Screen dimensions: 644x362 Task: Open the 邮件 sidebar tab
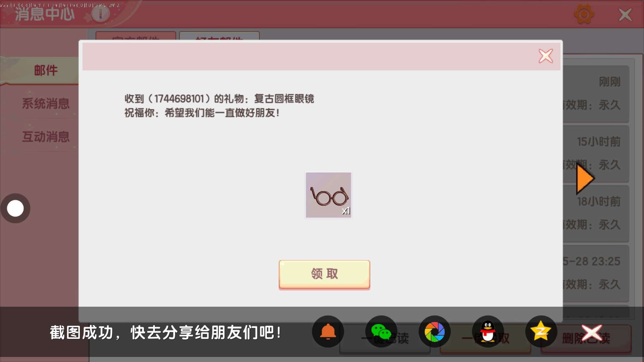pyautogui.click(x=46, y=70)
